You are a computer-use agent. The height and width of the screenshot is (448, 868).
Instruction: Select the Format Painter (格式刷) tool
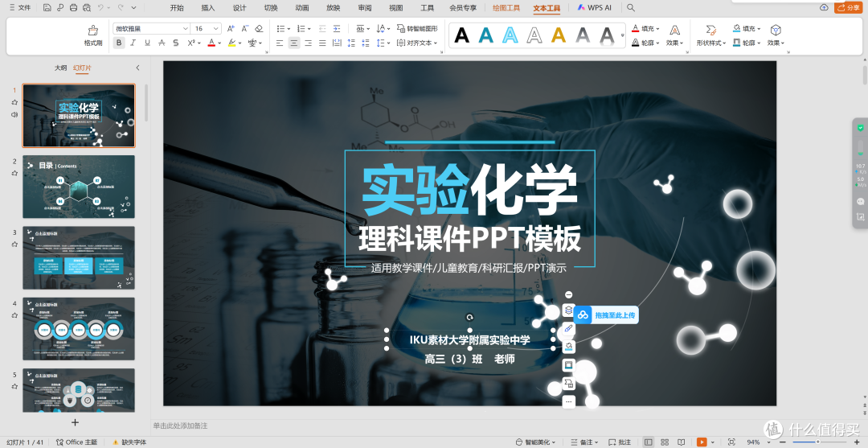[93, 35]
